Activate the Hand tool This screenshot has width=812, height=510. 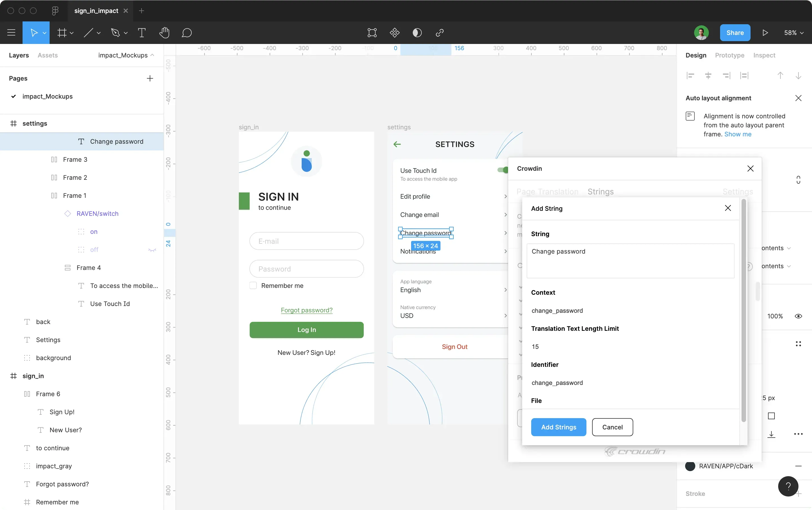(x=165, y=33)
